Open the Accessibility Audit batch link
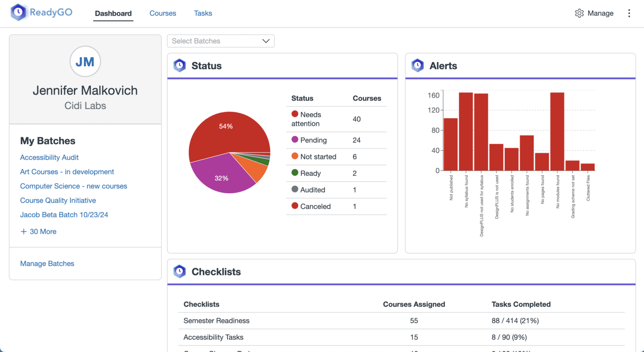Image resolution: width=644 pixels, height=352 pixels. coord(49,158)
